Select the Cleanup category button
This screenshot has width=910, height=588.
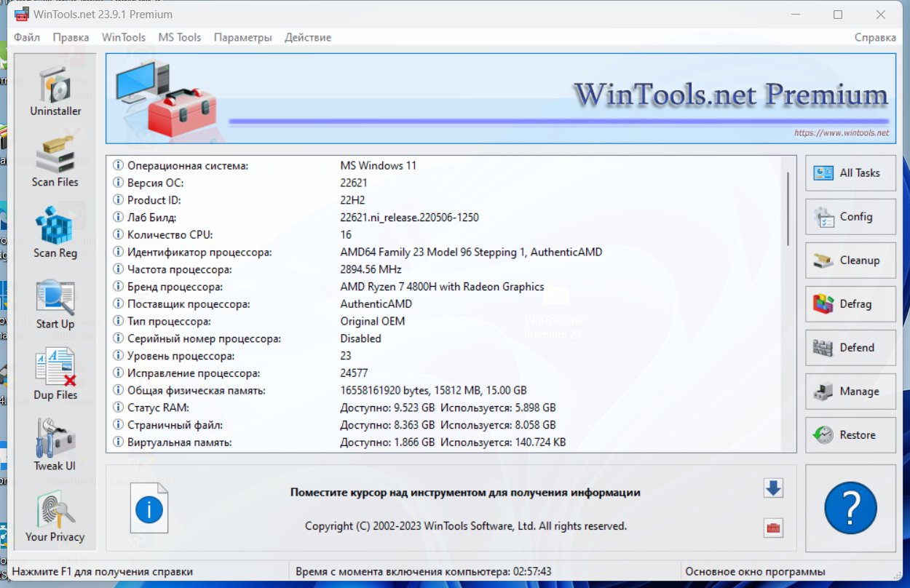pos(850,261)
